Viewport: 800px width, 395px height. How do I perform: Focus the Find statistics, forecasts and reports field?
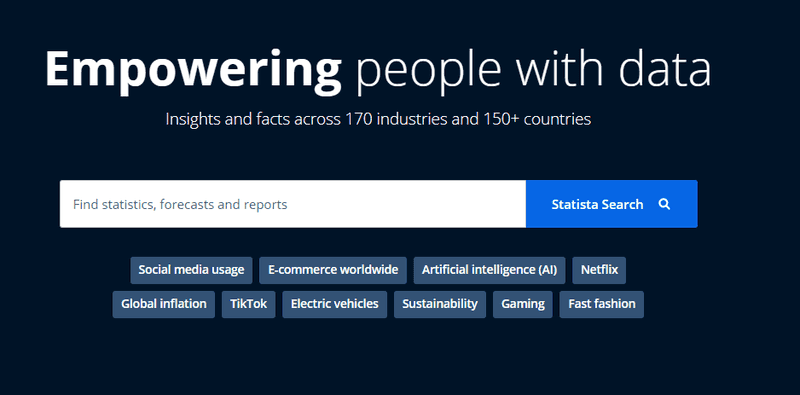[293, 204]
